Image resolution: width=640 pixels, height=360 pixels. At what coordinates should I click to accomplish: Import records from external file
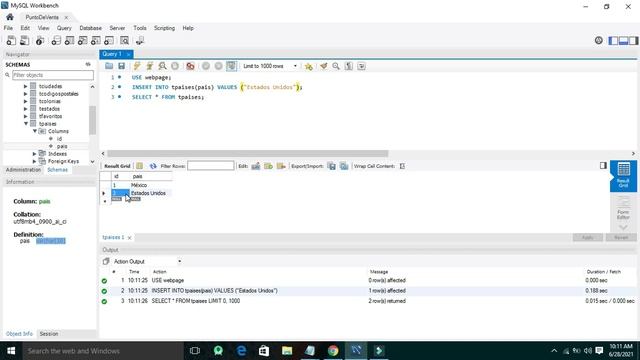click(x=344, y=166)
